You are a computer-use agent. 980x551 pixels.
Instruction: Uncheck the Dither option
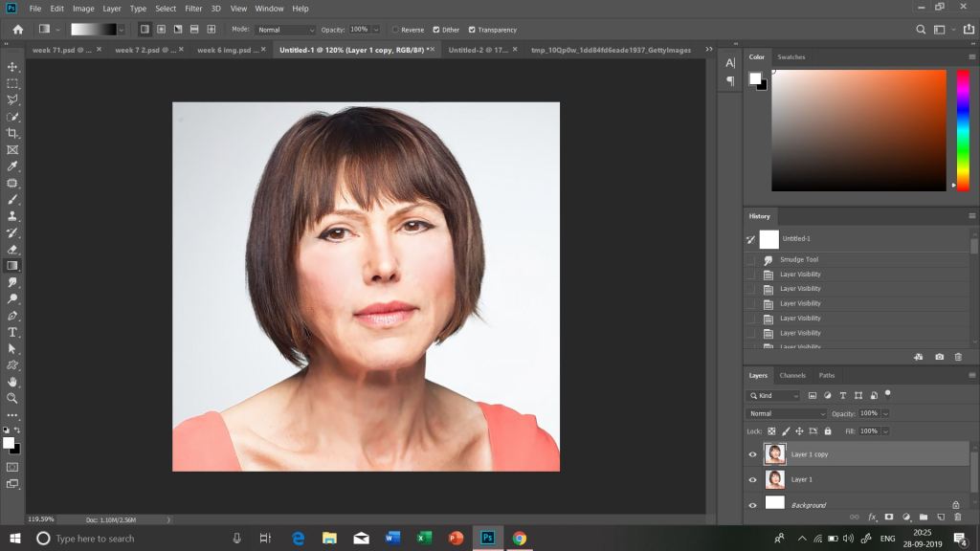pos(437,30)
